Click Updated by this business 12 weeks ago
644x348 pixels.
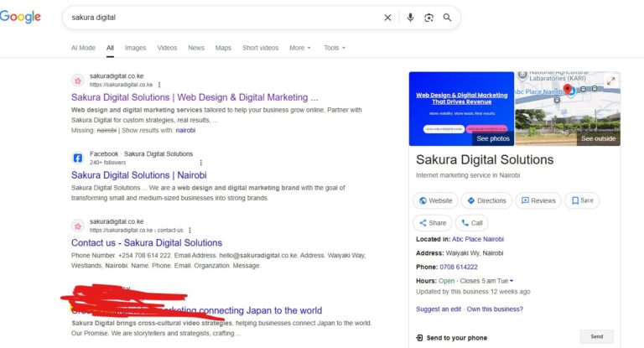[x=473, y=292]
